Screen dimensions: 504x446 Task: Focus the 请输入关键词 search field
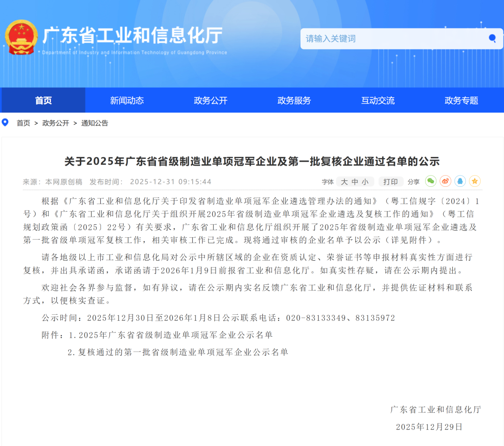[392, 38]
